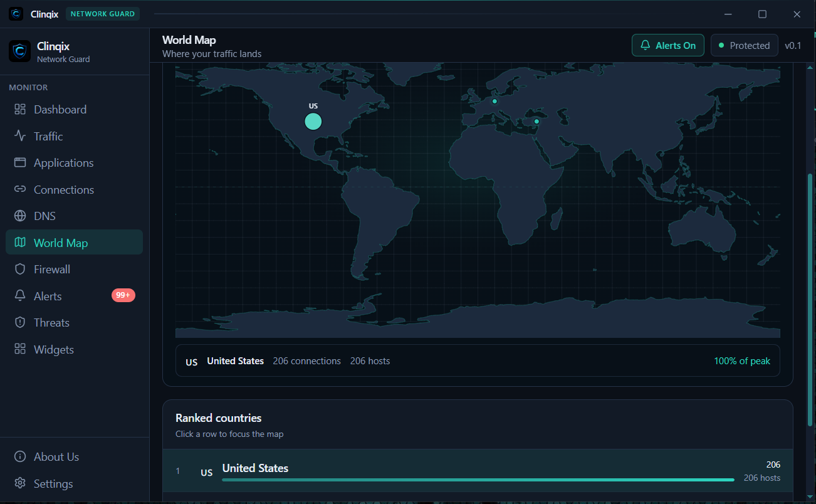The image size is (816, 504).
Task: Open the About Us page
Action: 75,457
